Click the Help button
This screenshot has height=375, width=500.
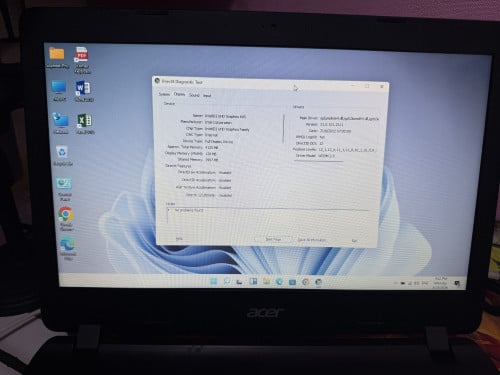[x=179, y=239]
